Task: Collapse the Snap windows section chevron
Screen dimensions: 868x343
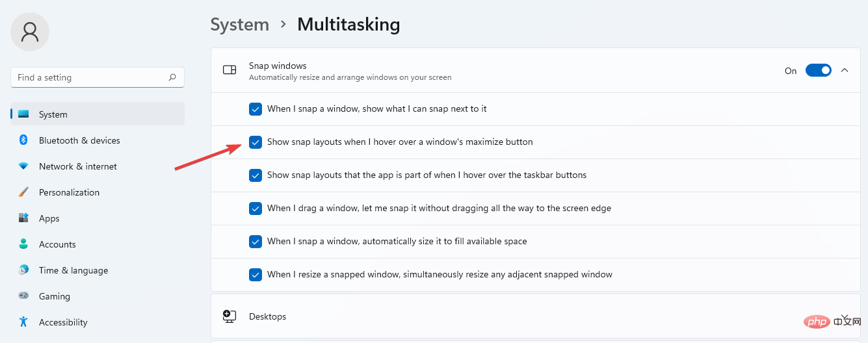Action: click(845, 70)
